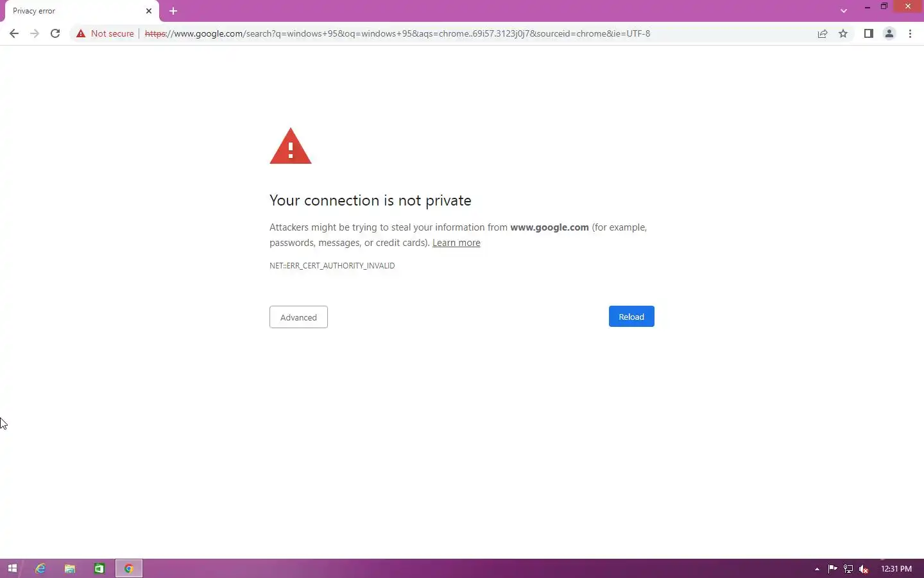This screenshot has width=924, height=578.
Task: Click the Chrome taskbar icon
Action: (129, 568)
